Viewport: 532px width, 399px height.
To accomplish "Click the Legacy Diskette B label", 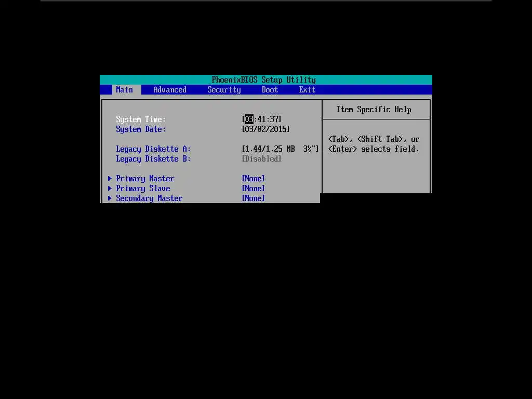I will coord(153,159).
